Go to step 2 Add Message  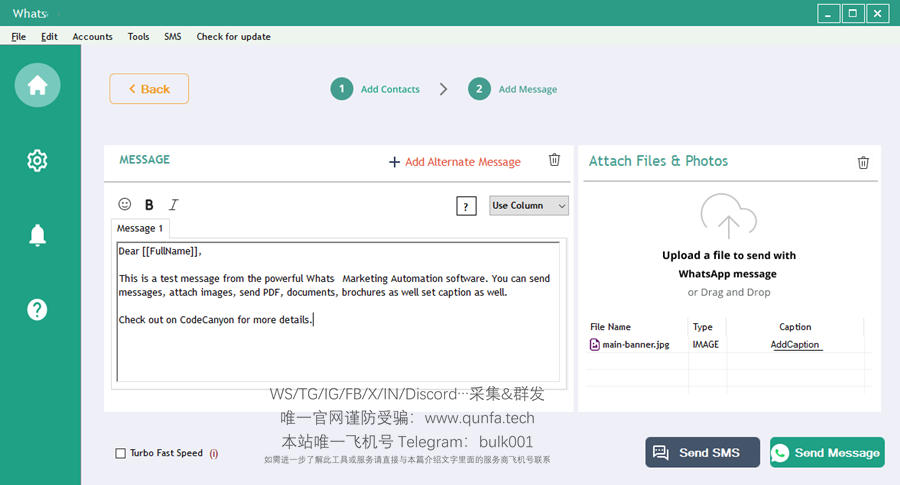(x=513, y=89)
